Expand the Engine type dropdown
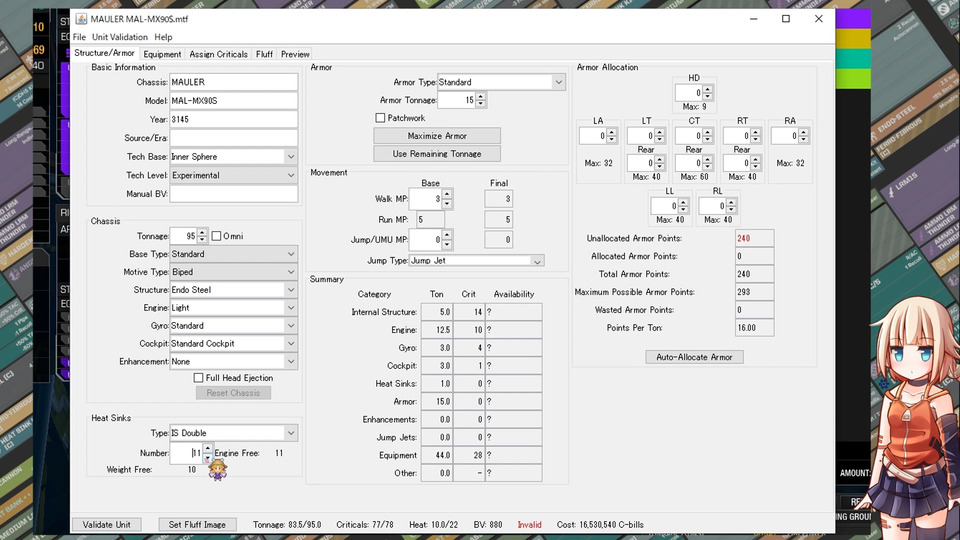Screen dimensions: 960x540 (x=291, y=308)
